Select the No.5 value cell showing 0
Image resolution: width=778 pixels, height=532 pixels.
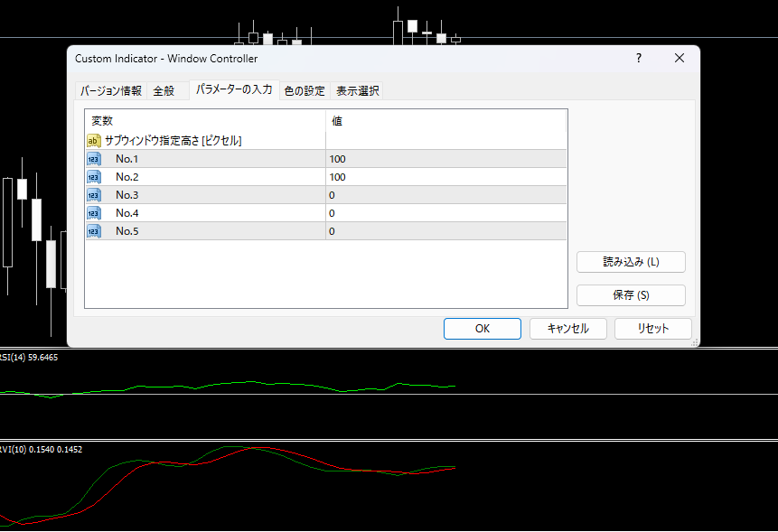446,231
